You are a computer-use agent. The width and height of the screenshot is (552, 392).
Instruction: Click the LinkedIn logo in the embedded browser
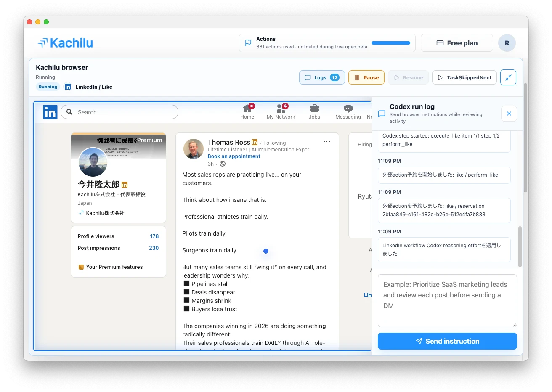[50, 112]
